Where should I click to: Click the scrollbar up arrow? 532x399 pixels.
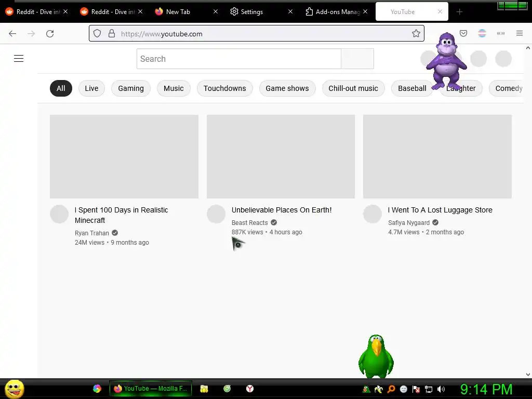click(528, 48)
